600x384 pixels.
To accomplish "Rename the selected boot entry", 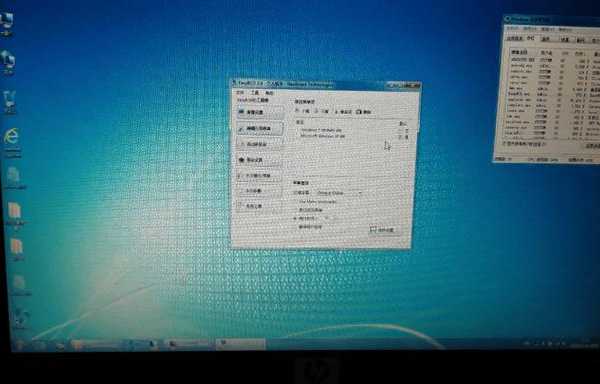I will [x=343, y=112].
